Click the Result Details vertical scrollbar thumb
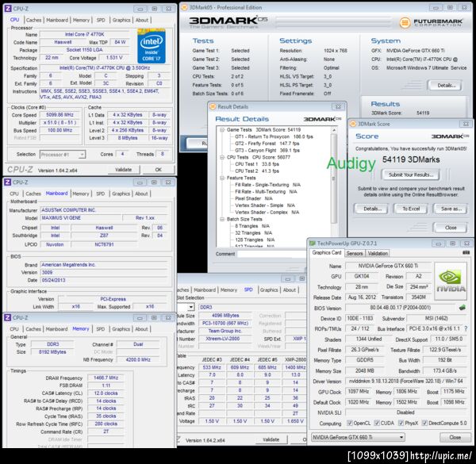 point(334,178)
